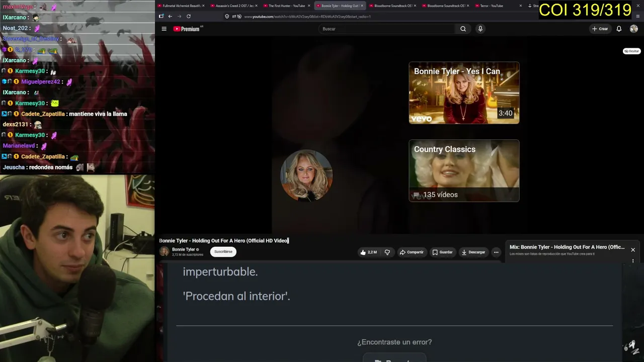This screenshot has height=362, width=644.
Task: Open the Bonnie Tyler channel name link
Action: coord(184,249)
